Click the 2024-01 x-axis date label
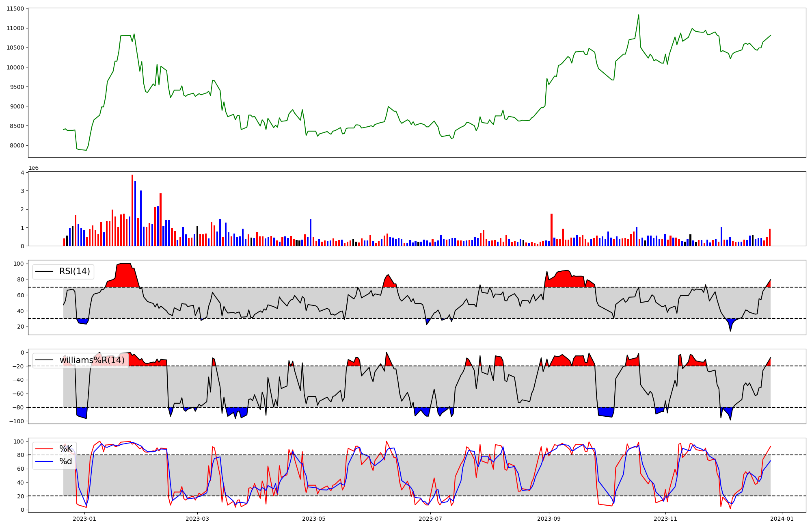 [x=782, y=519]
